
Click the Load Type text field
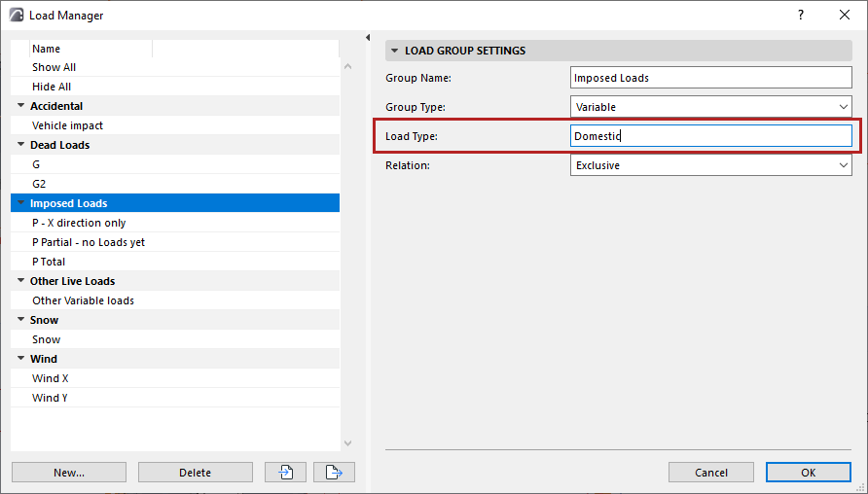[x=711, y=136]
